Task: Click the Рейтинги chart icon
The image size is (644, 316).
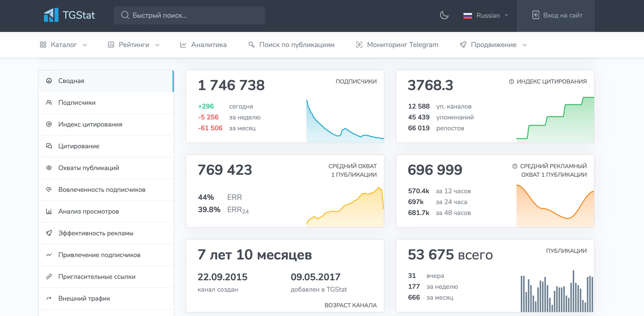Action: click(111, 45)
